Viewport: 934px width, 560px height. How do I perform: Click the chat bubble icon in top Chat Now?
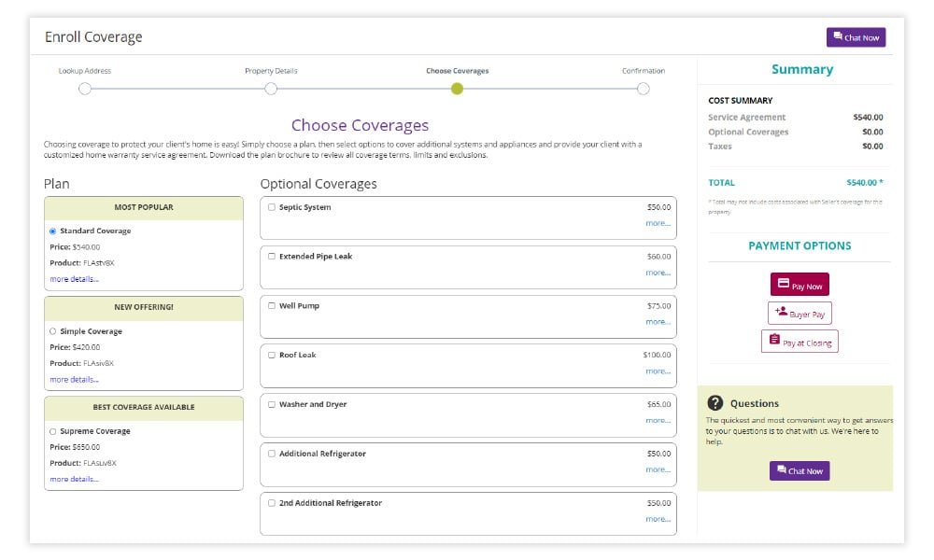tap(837, 37)
